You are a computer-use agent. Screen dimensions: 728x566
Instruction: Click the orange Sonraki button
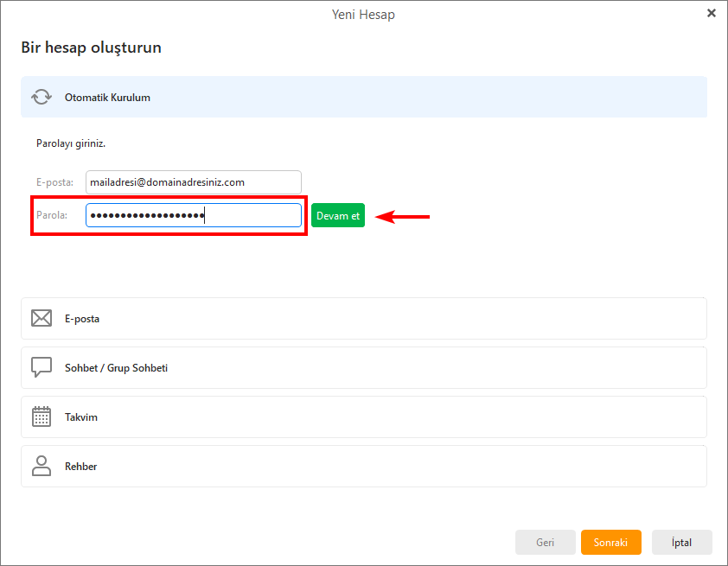point(610,542)
